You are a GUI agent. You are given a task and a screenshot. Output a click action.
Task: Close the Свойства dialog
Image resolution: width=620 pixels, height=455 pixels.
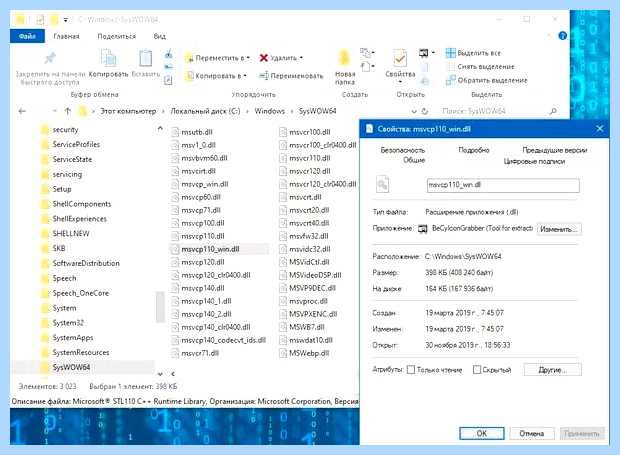pos(599,128)
